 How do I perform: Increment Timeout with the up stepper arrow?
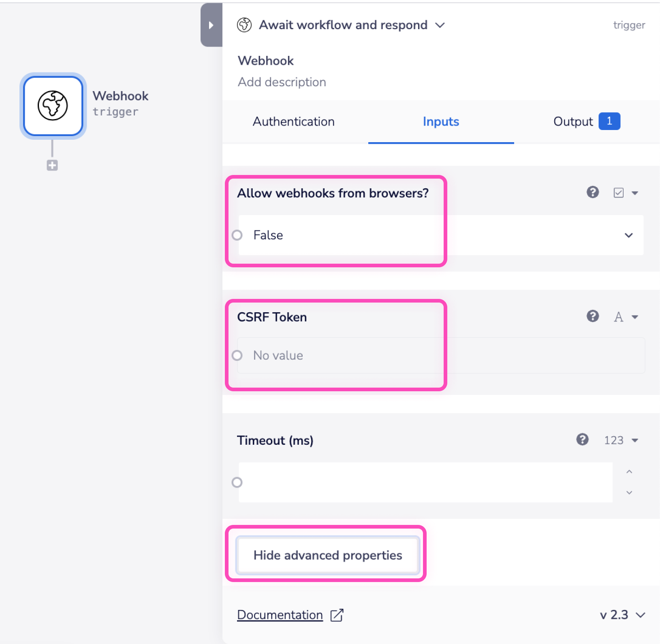629,471
